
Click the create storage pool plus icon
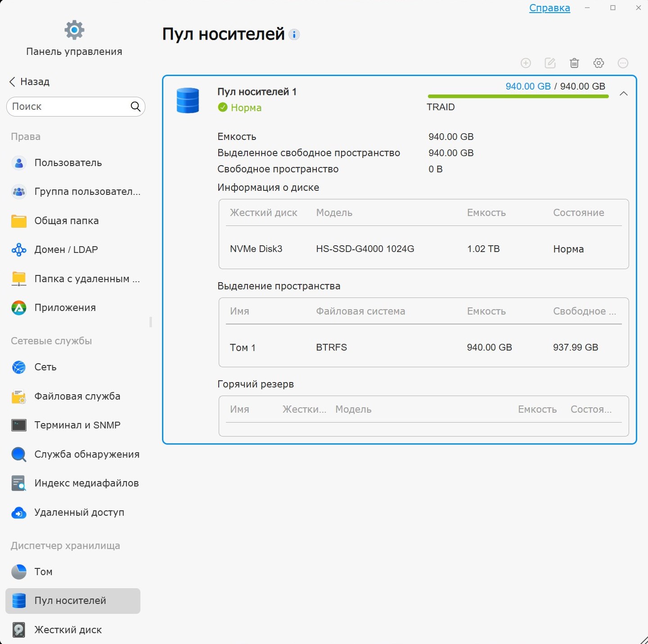tap(526, 63)
